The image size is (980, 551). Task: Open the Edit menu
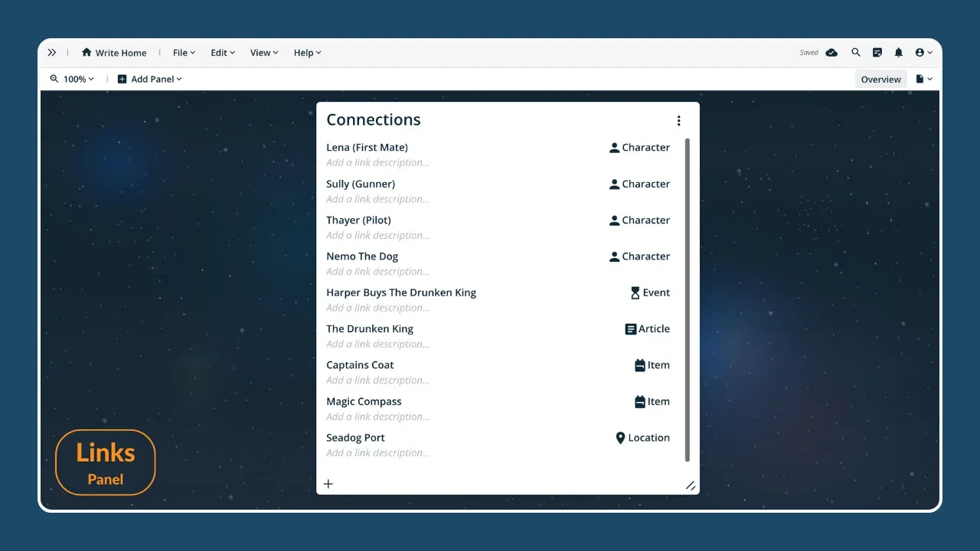tap(223, 53)
